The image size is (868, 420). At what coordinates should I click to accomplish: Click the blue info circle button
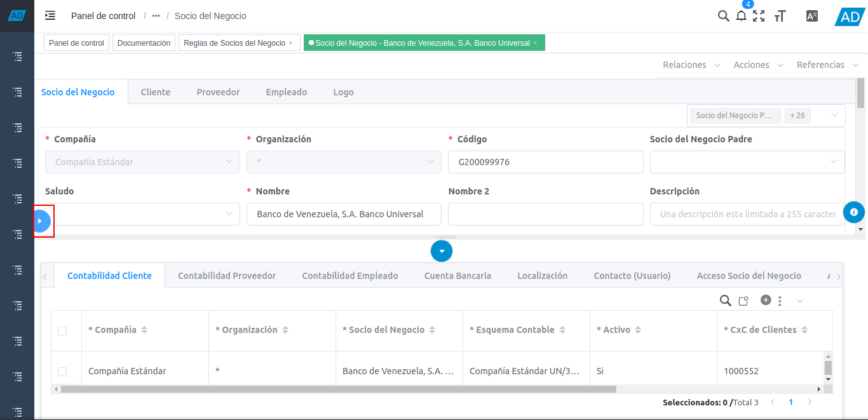coord(853,212)
